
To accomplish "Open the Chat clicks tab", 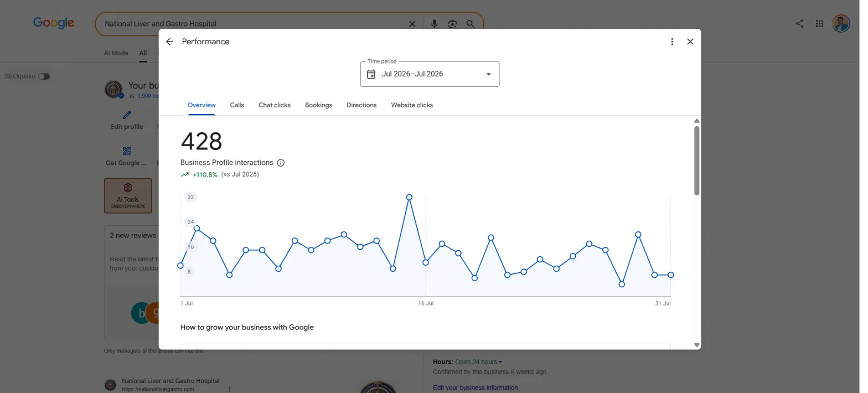I will click(x=275, y=105).
